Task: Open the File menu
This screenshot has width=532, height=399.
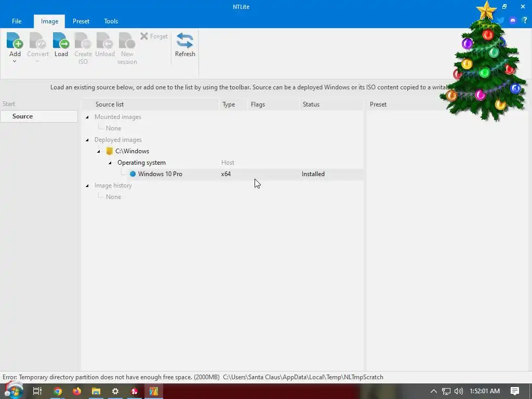Action: click(x=17, y=21)
